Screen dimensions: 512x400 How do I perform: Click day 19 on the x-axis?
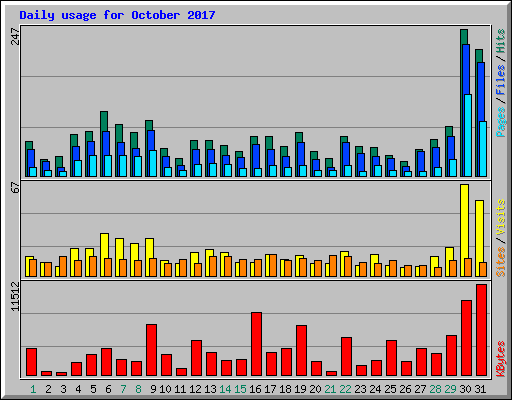pyautogui.click(x=300, y=389)
